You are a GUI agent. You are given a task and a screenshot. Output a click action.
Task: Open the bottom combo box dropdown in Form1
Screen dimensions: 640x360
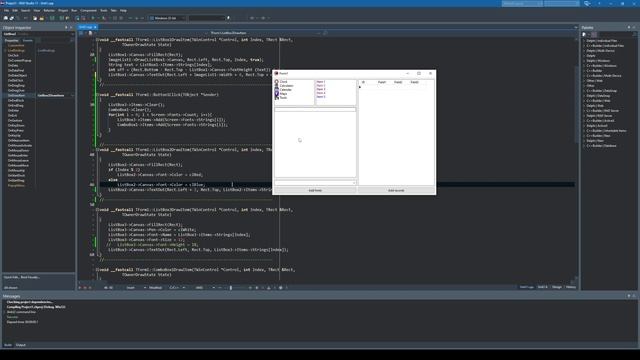[354, 182]
